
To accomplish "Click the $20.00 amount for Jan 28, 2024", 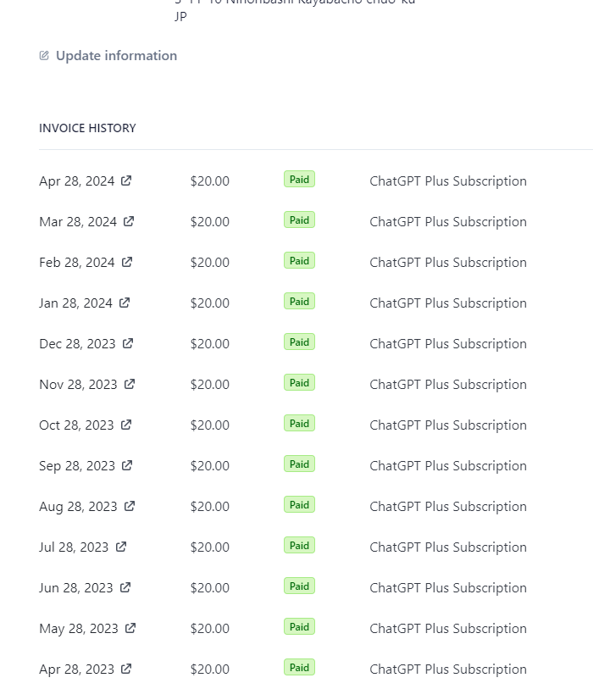I will click(x=210, y=303).
